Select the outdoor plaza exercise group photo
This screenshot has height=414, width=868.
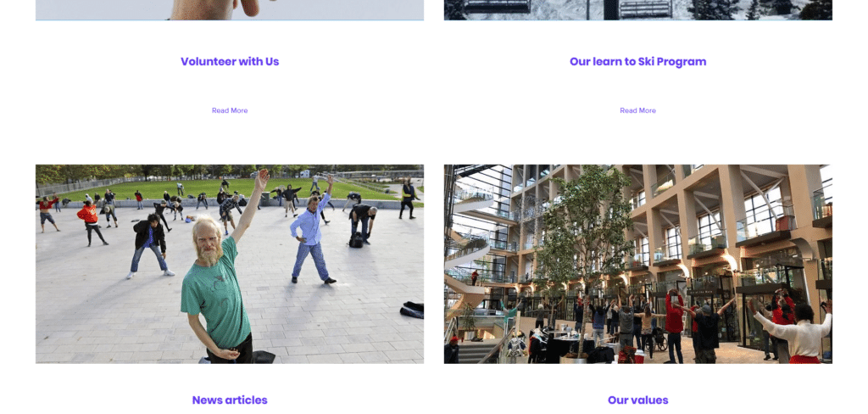(230, 264)
